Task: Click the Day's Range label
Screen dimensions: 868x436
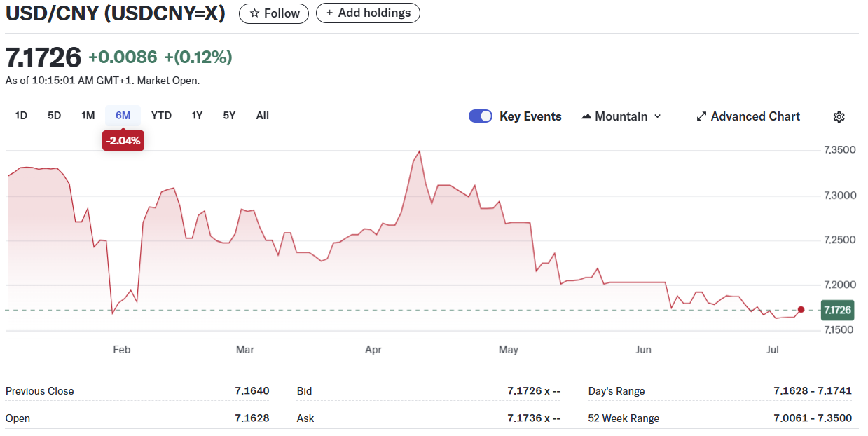Action: tap(616, 391)
